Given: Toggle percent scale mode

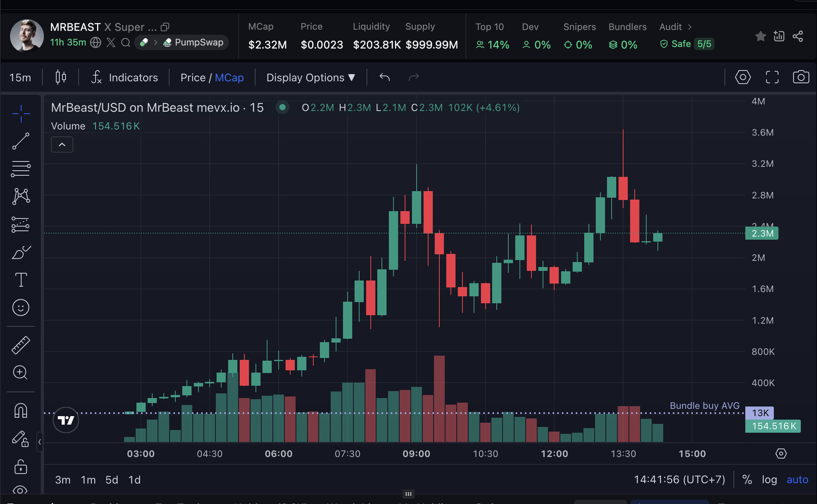Looking at the screenshot, I should coord(747,480).
